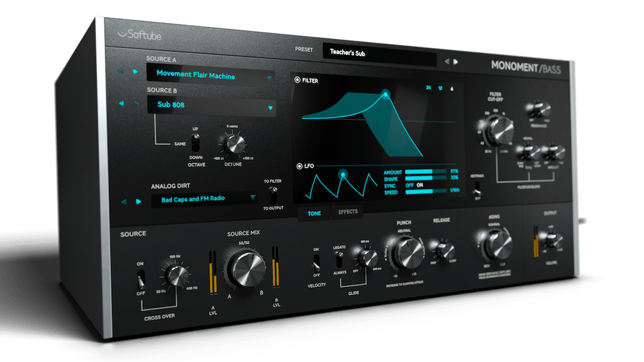644x362 pixels.
Task: Toggle the LFO section enable button
Action: pos(299,166)
